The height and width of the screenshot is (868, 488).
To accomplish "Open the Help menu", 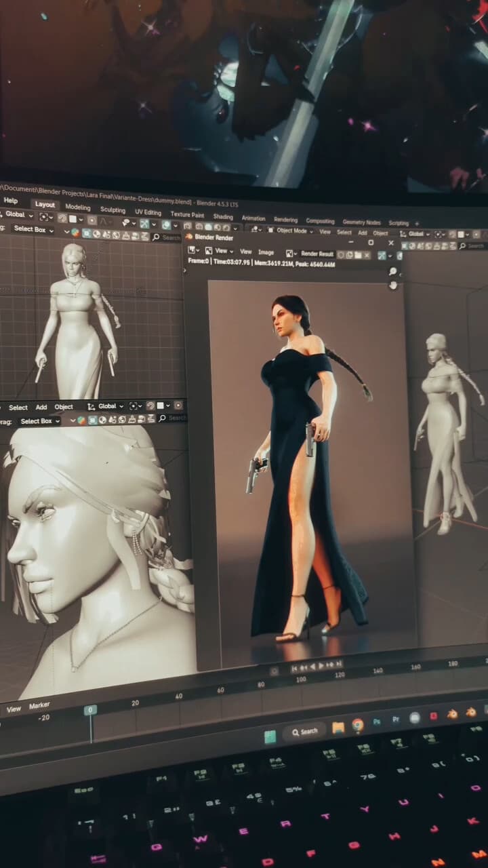I will pos(11,201).
